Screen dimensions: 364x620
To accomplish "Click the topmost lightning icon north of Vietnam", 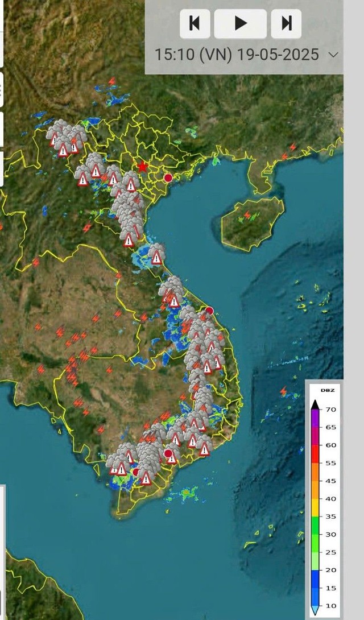I will tap(112, 81).
